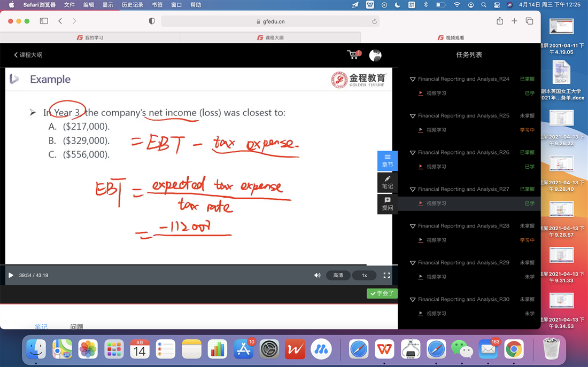
Task: Collapse Financial Reporting and Analysis_R26 section
Action: click(413, 153)
